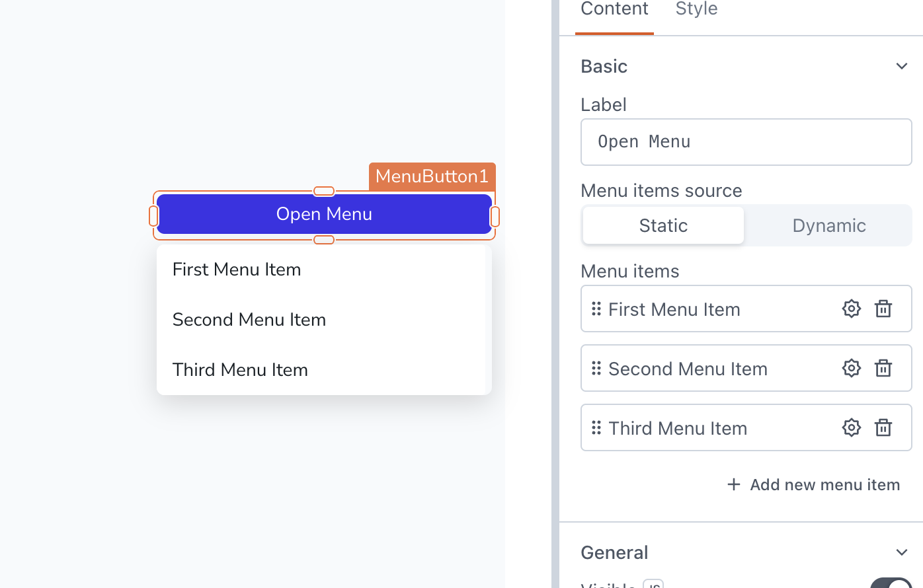This screenshot has width=923, height=588.
Task: Open settings for Second Menu Item
Action: 852,368
